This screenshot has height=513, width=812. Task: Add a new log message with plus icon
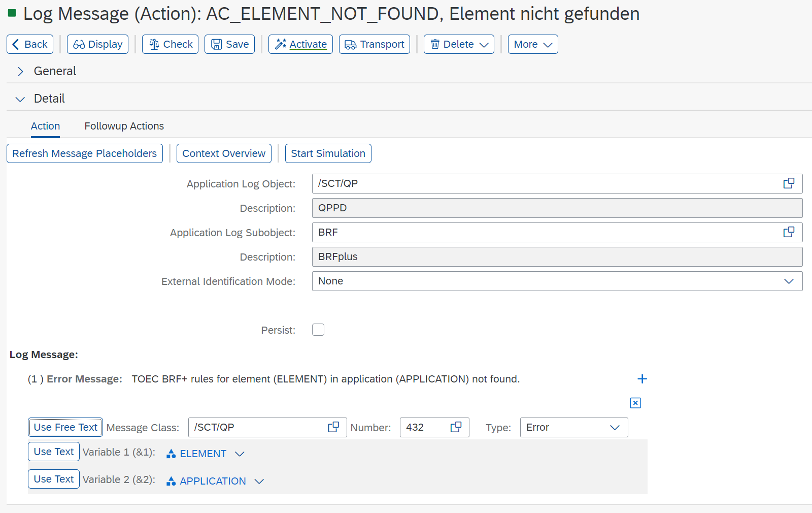pos(642,379)
